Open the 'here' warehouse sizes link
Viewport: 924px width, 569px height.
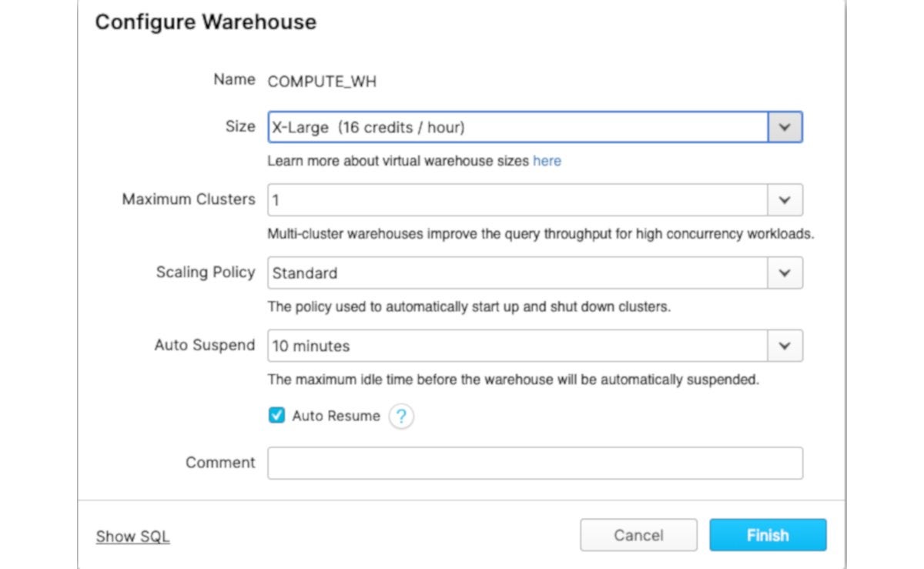tap(547, 161)
